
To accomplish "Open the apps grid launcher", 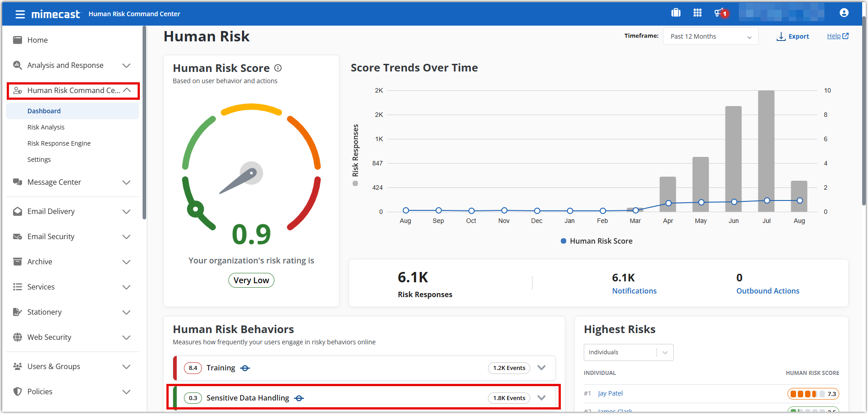I will click(x=698, y=13).
